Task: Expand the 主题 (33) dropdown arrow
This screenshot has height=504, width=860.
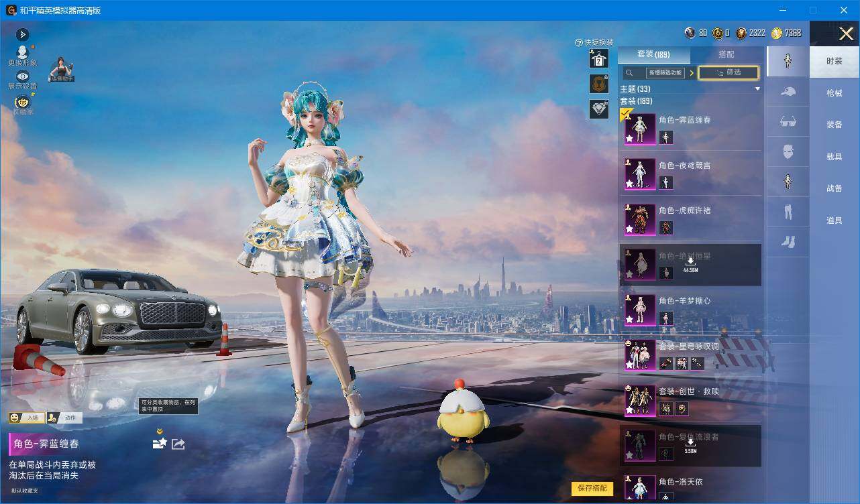Action: (757, 89)
